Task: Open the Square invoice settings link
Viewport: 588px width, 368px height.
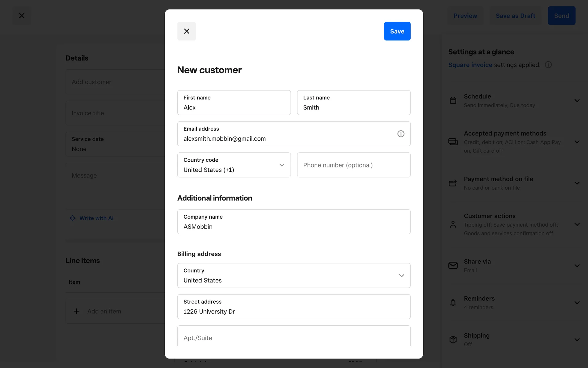Action: (x=470, y=65)
